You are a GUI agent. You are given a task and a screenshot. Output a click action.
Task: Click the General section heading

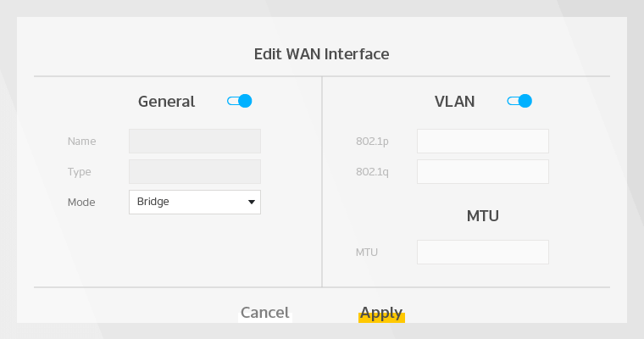coord(166,102)
